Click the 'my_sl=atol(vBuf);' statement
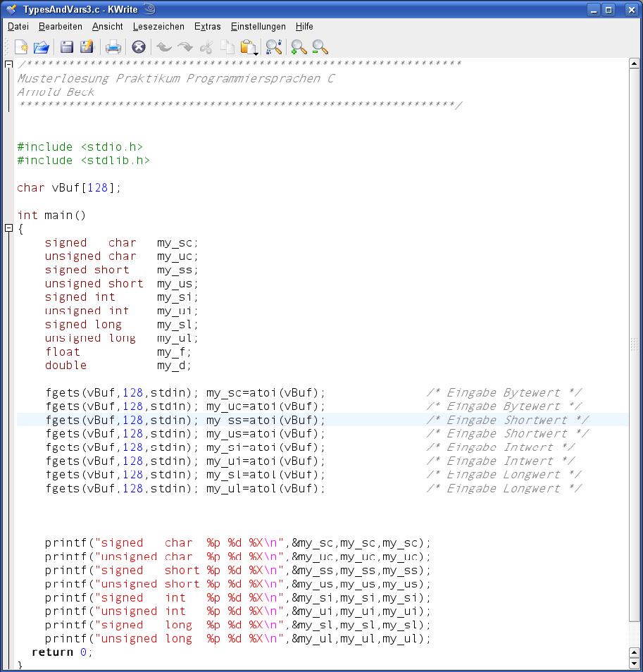The height and width of the screenshot is (672, 643). coord(266,475)
